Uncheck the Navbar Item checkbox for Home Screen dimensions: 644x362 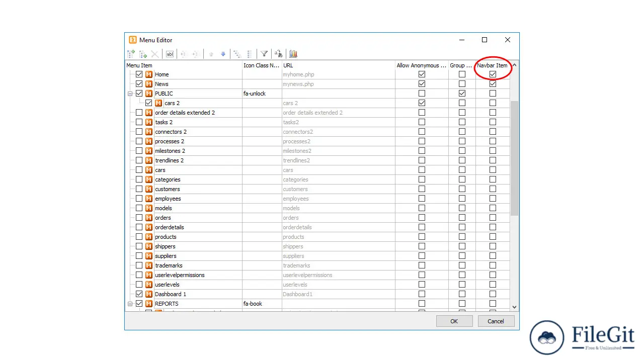click(x=493, y=74)
